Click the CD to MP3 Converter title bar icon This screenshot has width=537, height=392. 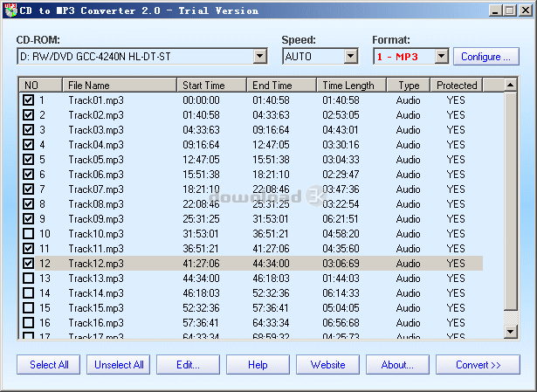10,10
